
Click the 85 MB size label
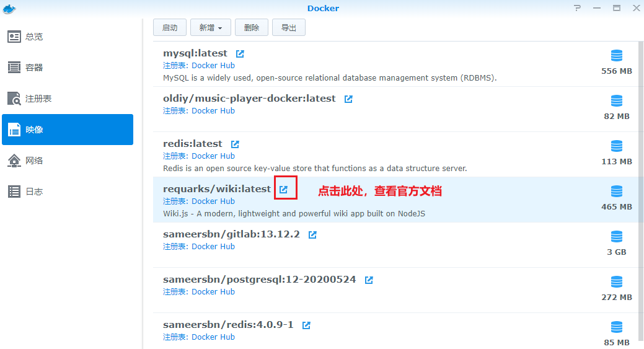617,342
